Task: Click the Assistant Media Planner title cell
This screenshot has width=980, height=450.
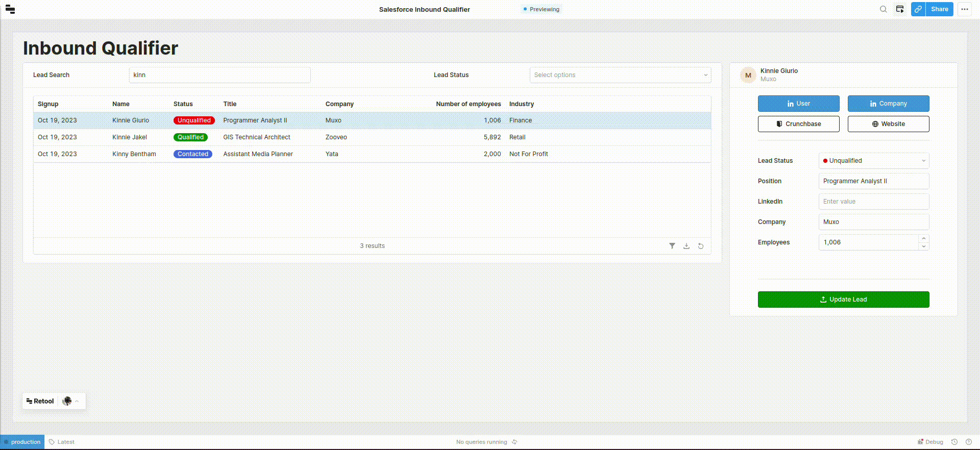Action: [x=258, y=154]
